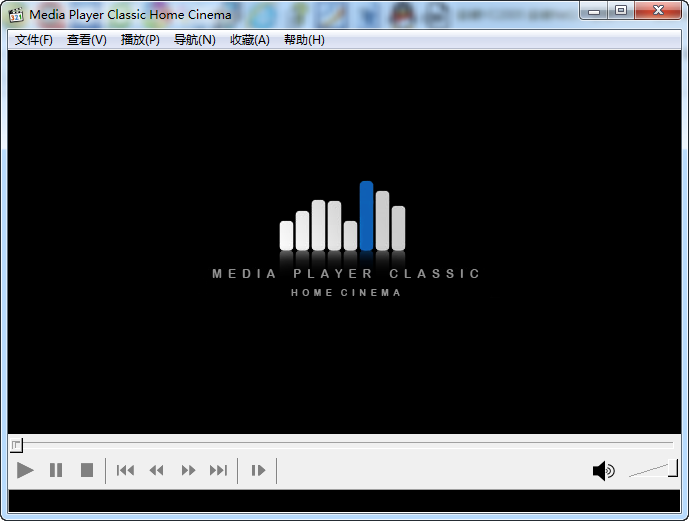Open the 文件(F) menu
The image size is (689, 521).
[x=34, y=40]
